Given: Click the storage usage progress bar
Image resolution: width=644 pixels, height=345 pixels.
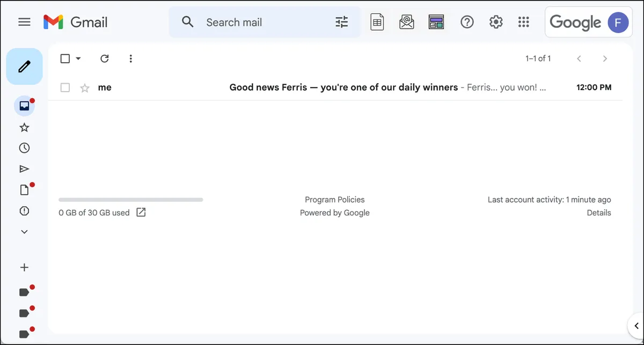Looking at the screenshot, I should pos(131,200).
